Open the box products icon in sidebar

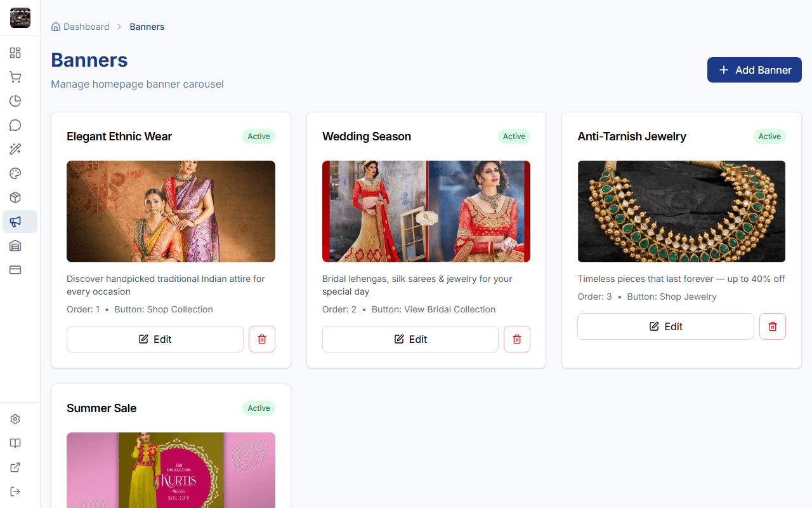15,197
